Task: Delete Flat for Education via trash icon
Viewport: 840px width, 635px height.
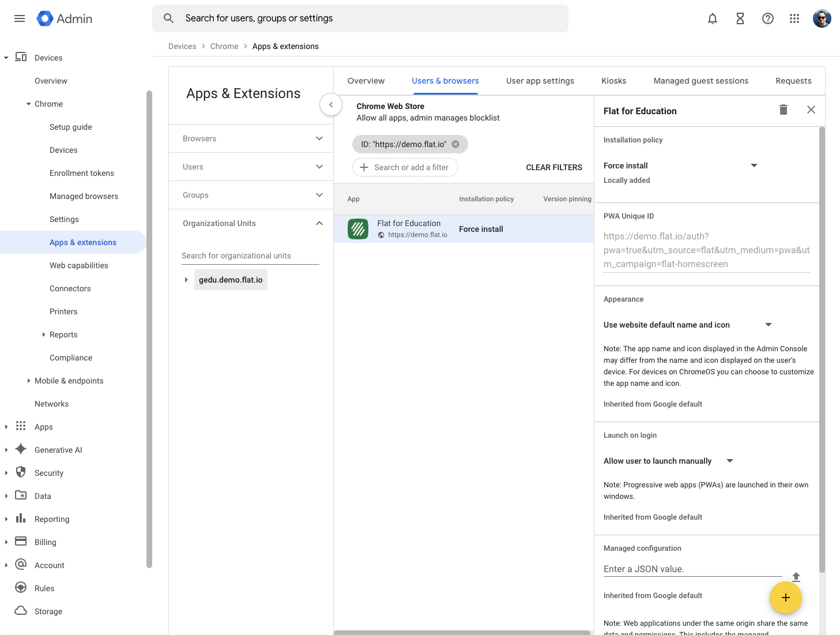Action: 783,110
